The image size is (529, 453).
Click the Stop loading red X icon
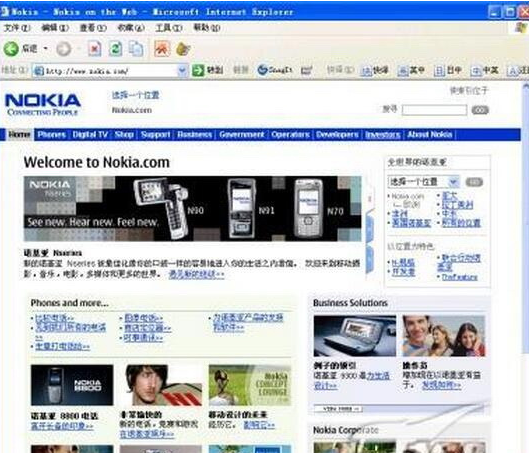tap(94, 49)
